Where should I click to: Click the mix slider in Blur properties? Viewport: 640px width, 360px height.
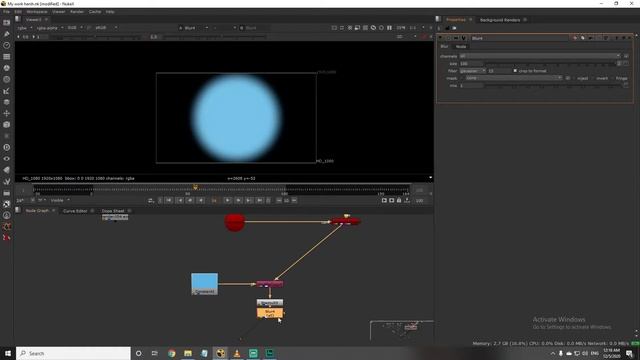click(553, 86)
